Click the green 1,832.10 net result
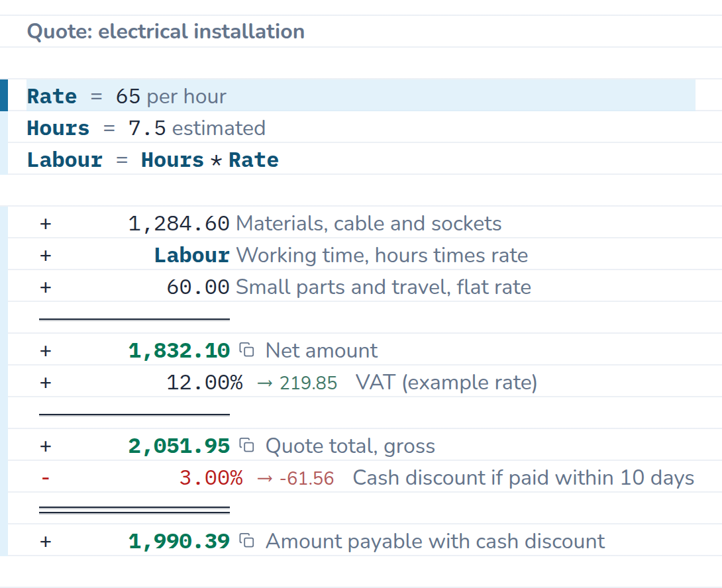The height and width of the screenshot is (588, 722). (179, 351)
